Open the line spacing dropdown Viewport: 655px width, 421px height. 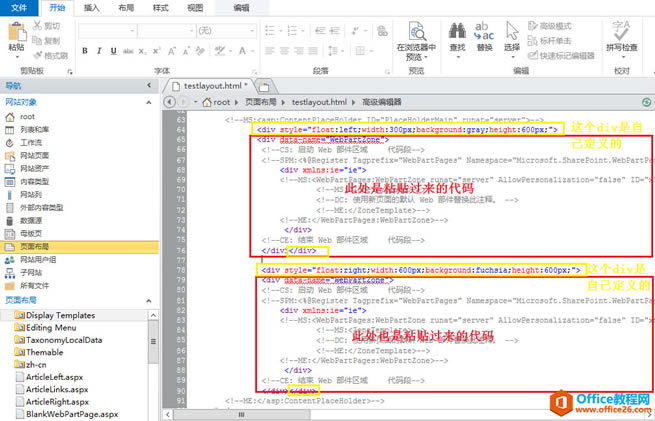click(334, 51)
